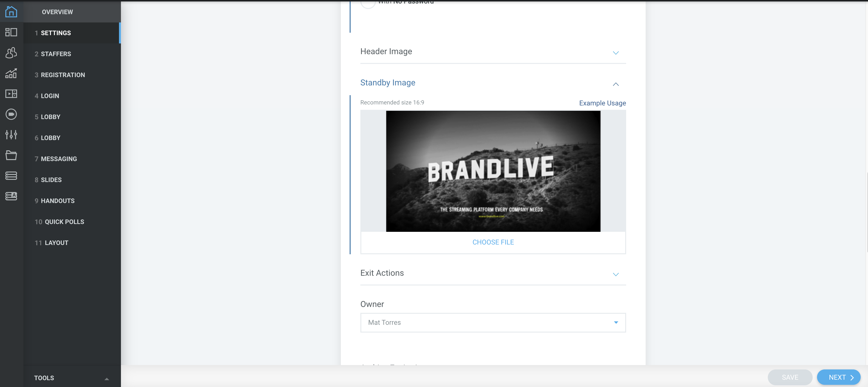Click the captions list icon
The height and width of the screenshot is (387, 868).
pos(11,196)
